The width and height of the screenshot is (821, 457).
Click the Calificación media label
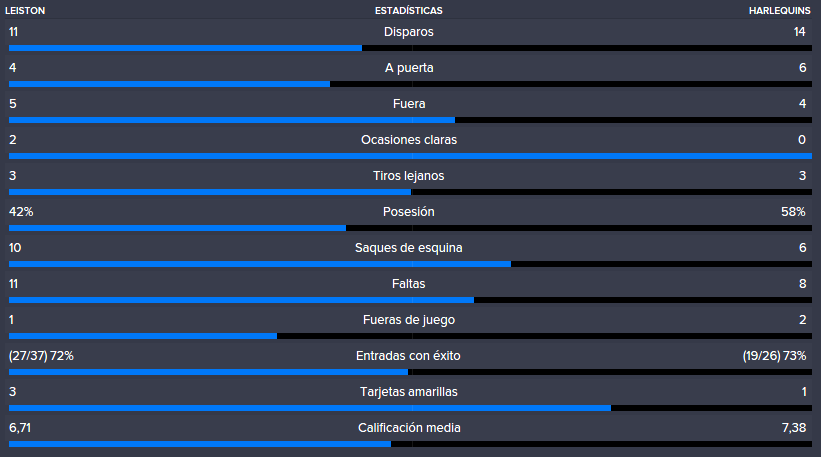[409, 428]
